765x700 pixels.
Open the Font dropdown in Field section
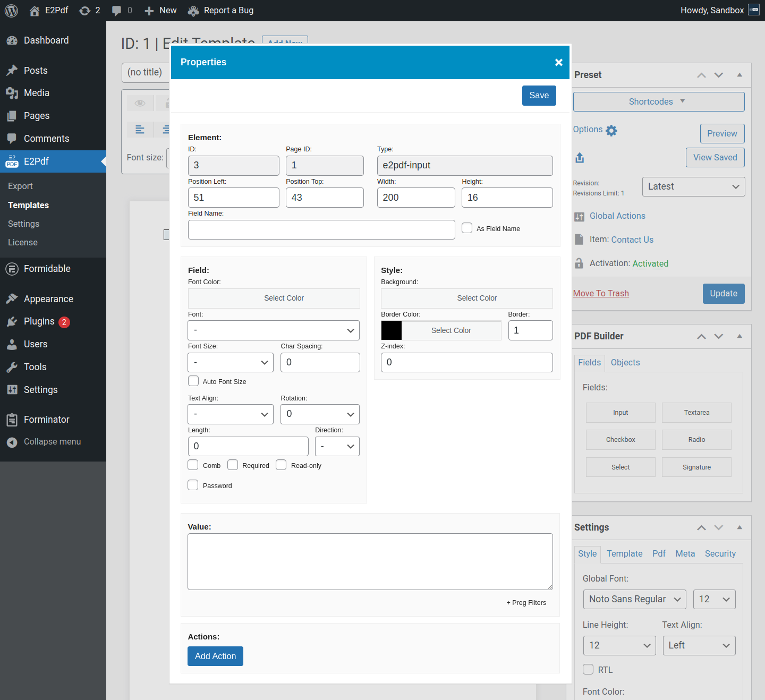[274, 330]
